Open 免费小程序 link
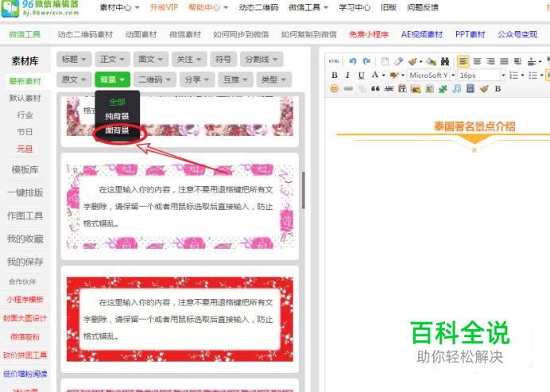550x392 pixels. (369, 34)
